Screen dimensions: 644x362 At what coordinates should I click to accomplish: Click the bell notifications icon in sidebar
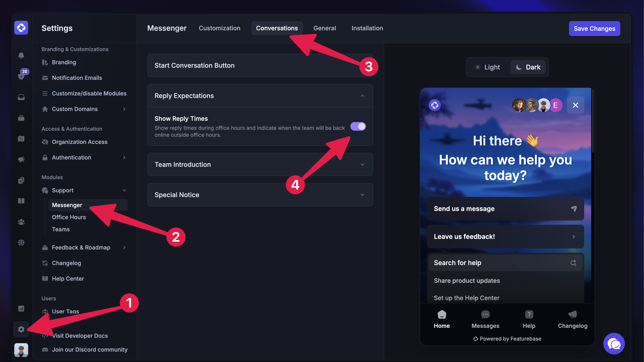click(21, 55)
